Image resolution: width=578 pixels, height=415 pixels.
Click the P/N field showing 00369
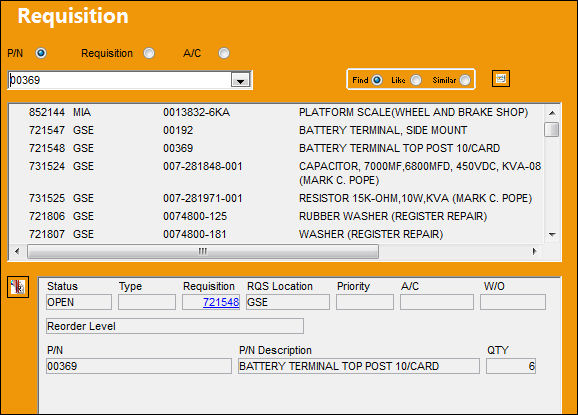coord(139,366)
